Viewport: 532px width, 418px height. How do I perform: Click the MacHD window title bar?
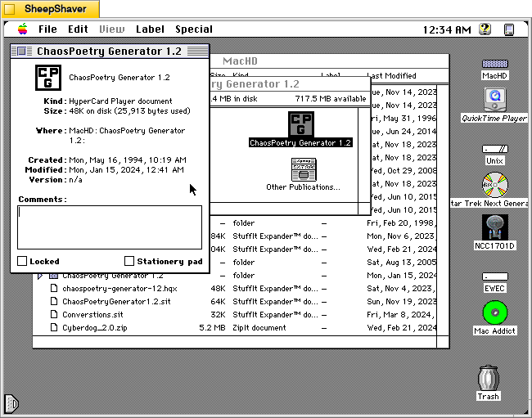coord(329,61)
